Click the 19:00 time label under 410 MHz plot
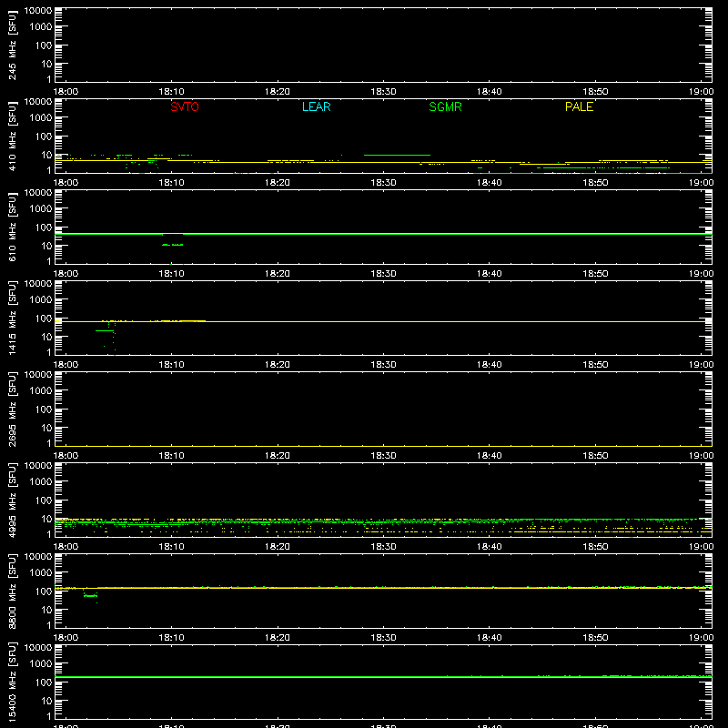 (x=701, y=183)
